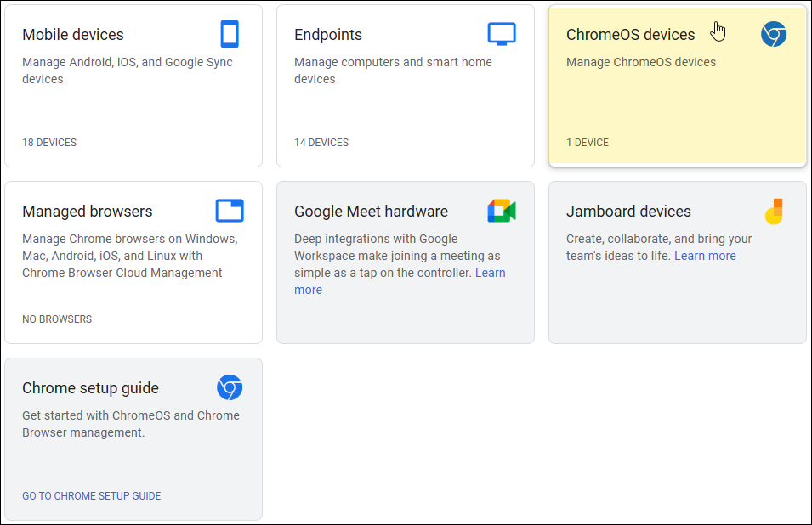Open the ChromeOS devices card title
The image size is (812, 525).
pyautogui.click(x=630, y=35)
